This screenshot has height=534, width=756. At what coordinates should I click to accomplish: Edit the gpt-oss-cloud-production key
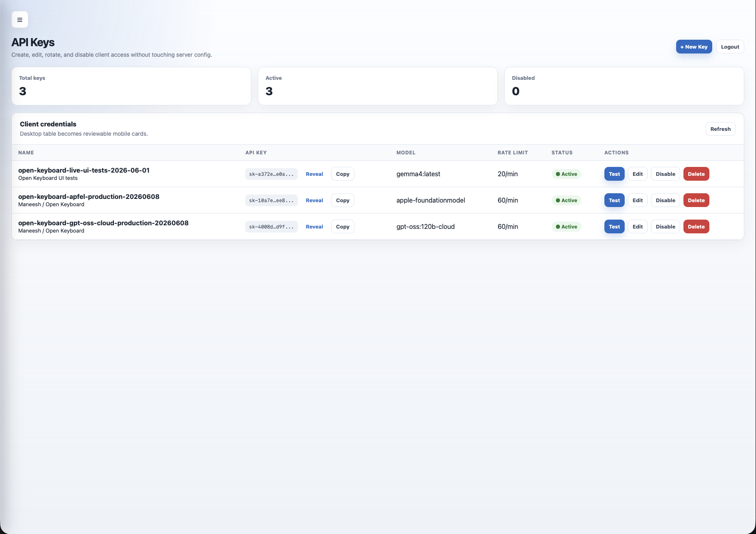coord(638,226)
